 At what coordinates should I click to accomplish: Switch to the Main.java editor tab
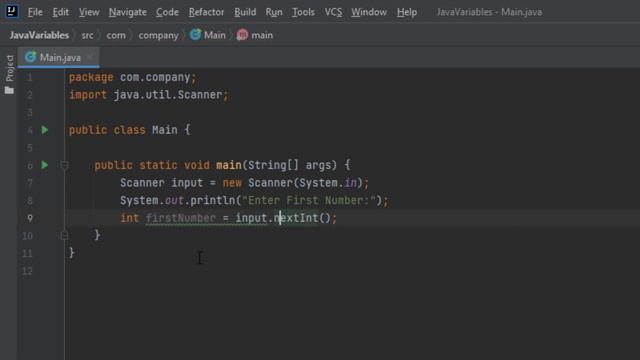60,58
